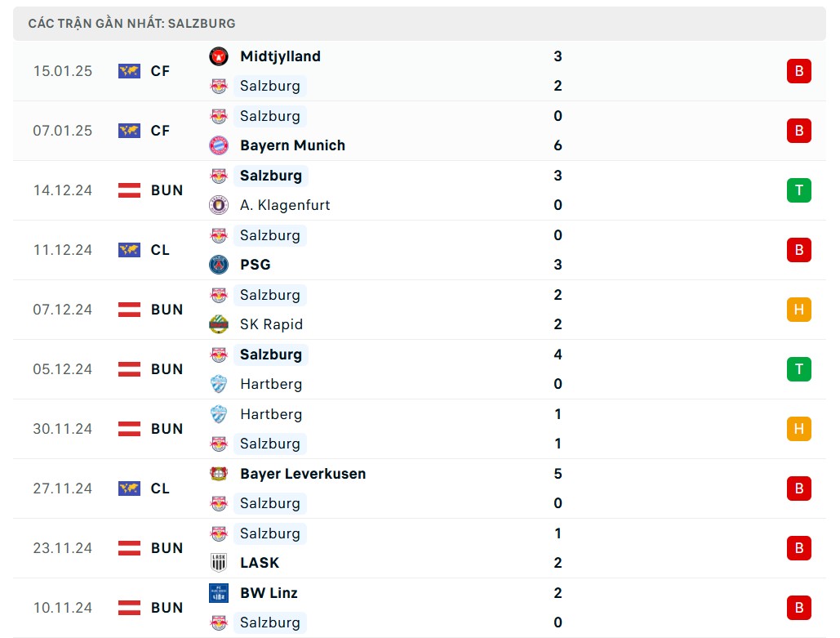840x638 pixels.
Task: Open the red B result badge for Midtjylland match
Action: tap(798, 71)
